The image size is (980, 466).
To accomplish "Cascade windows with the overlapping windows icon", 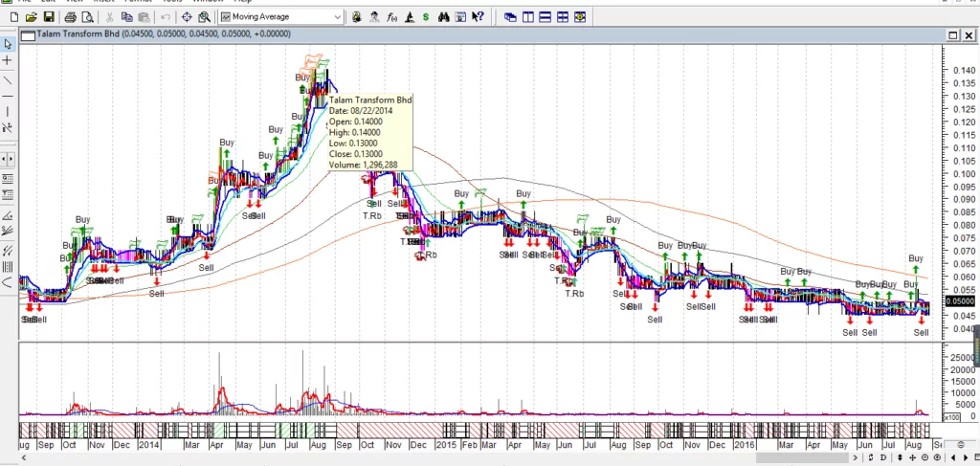I will click(510, 17).
